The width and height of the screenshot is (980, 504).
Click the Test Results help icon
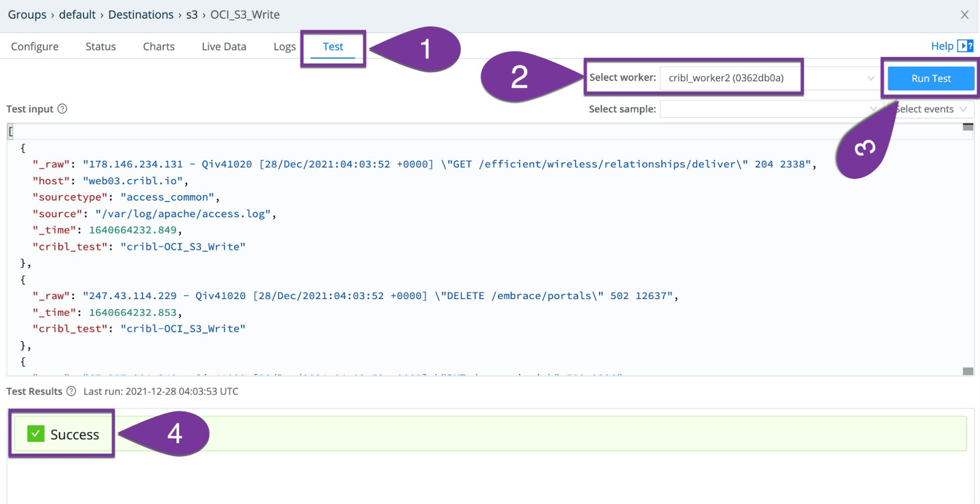point(71,391)
